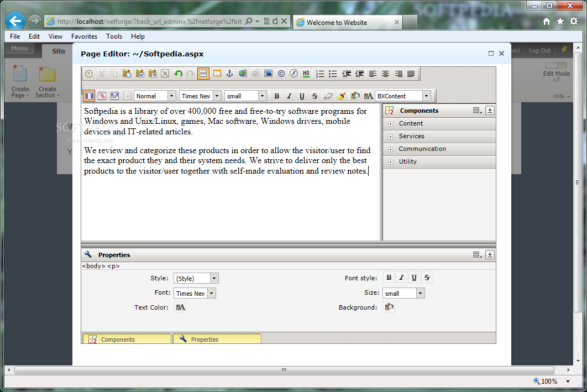Open the Favorites menu

coord(84,36)
